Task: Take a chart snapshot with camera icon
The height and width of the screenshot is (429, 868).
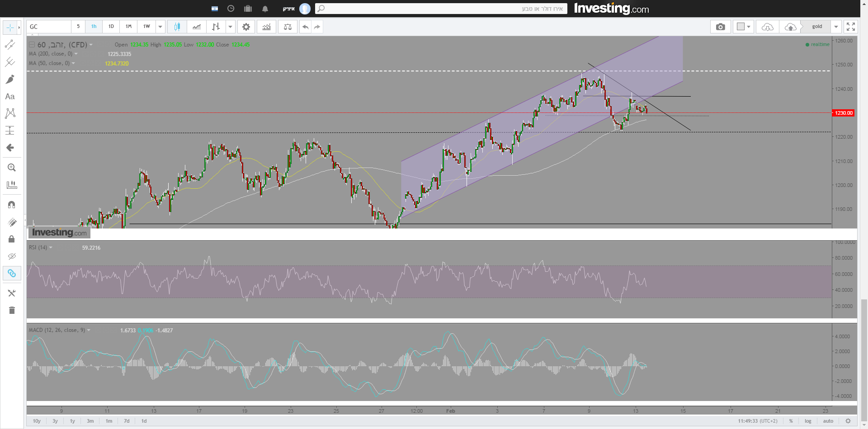Action: tap(720, 27)
